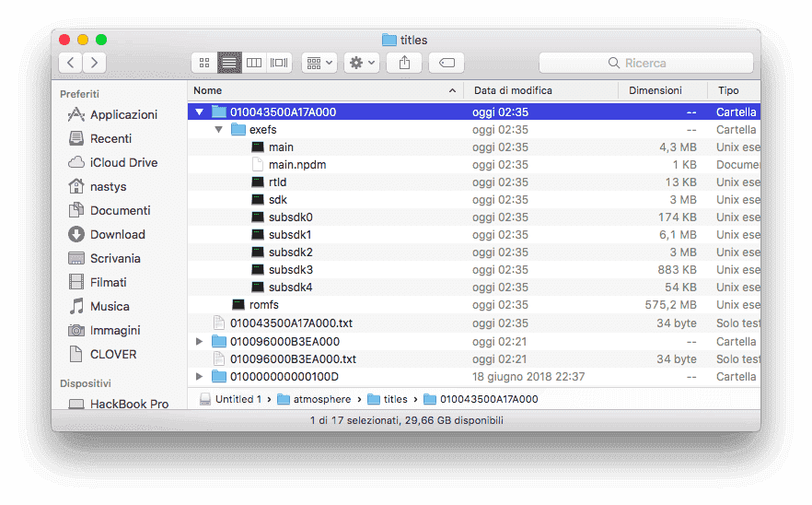Select the rtld file row

[474, 182]
